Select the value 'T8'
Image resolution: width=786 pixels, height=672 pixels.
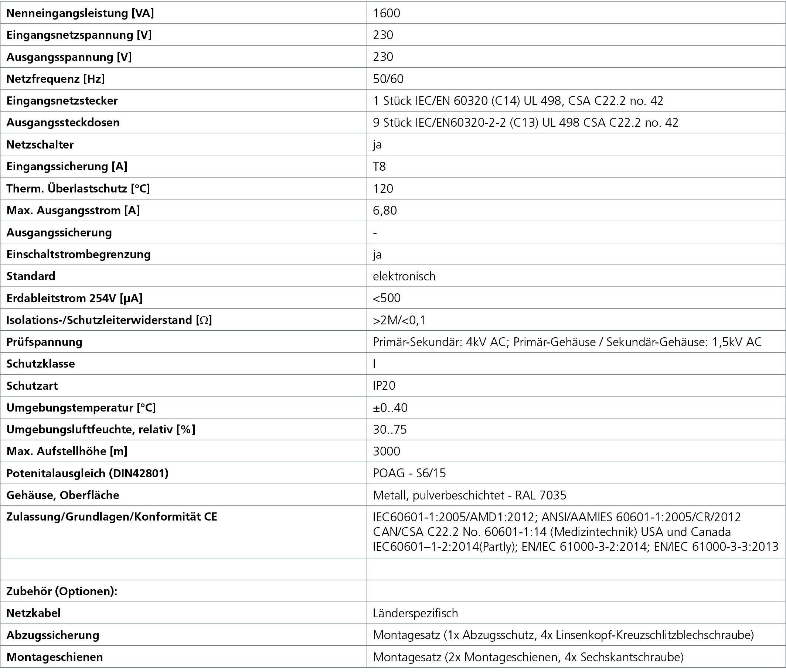coord(380,167)
